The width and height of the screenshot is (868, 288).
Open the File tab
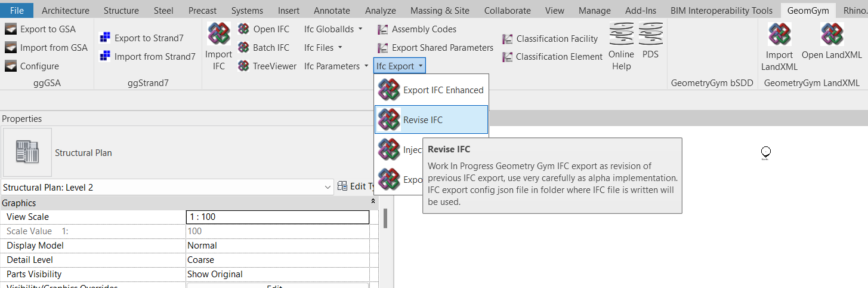tap(17, 10)
